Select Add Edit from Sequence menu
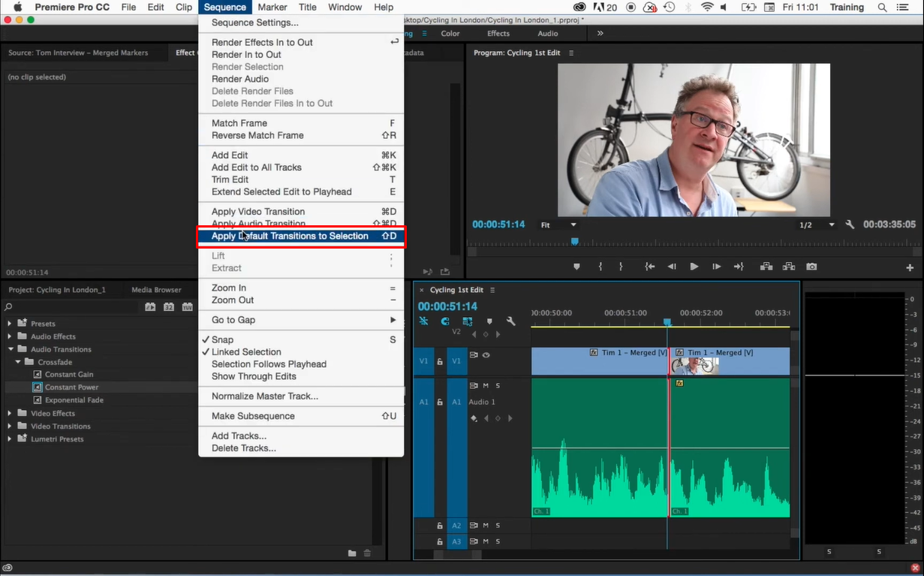The image size is (924, 576). (301, 155)
